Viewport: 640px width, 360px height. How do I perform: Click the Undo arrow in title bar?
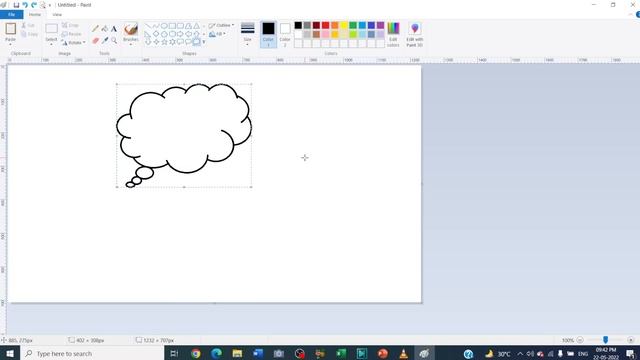[x=25, y=5]
